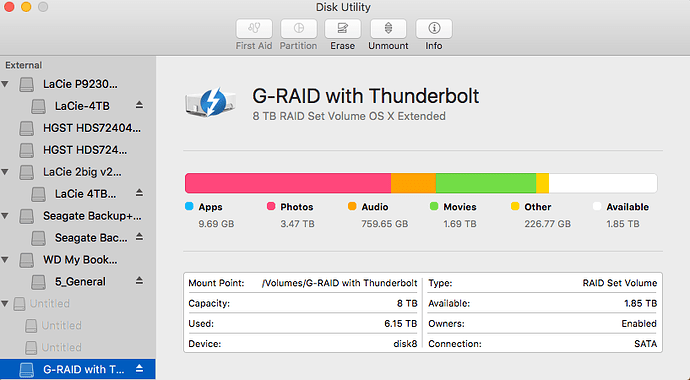Screen dimensions: 690x380
Task: Unmount the selected volume via toolbar
Action: click(x=388, y=29)
